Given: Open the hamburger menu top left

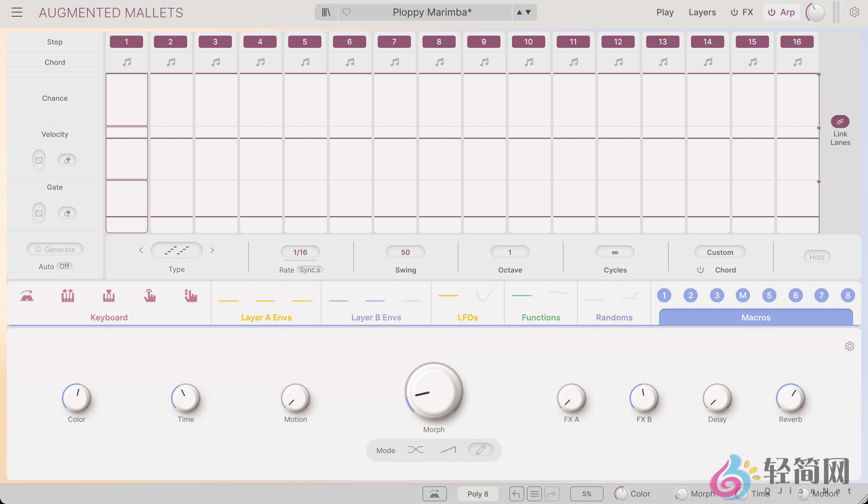Looking at the screenshot, I should [x=17, y=12].
